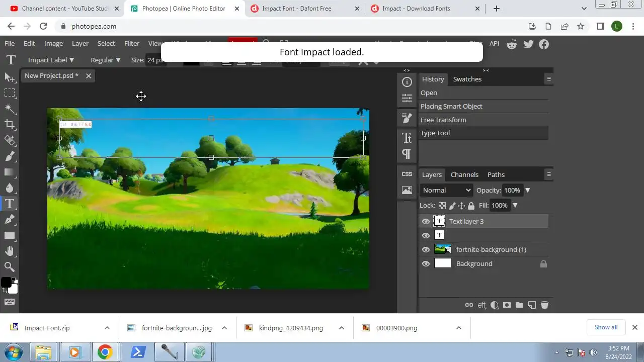The height and width of the screenshot is (362, 644).
Task: Select the Type tool in left toolbar
Action: pyautogui.click(x=10, y=204)
